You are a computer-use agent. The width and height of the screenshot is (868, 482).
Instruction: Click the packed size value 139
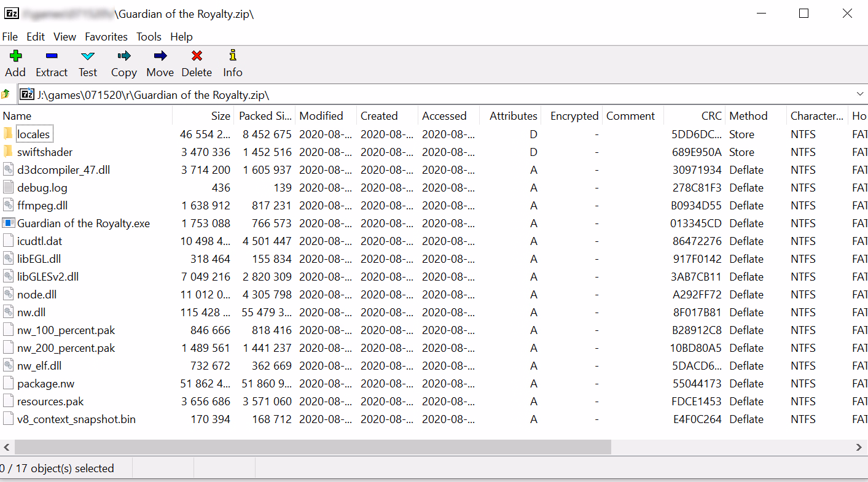point(283,187)
